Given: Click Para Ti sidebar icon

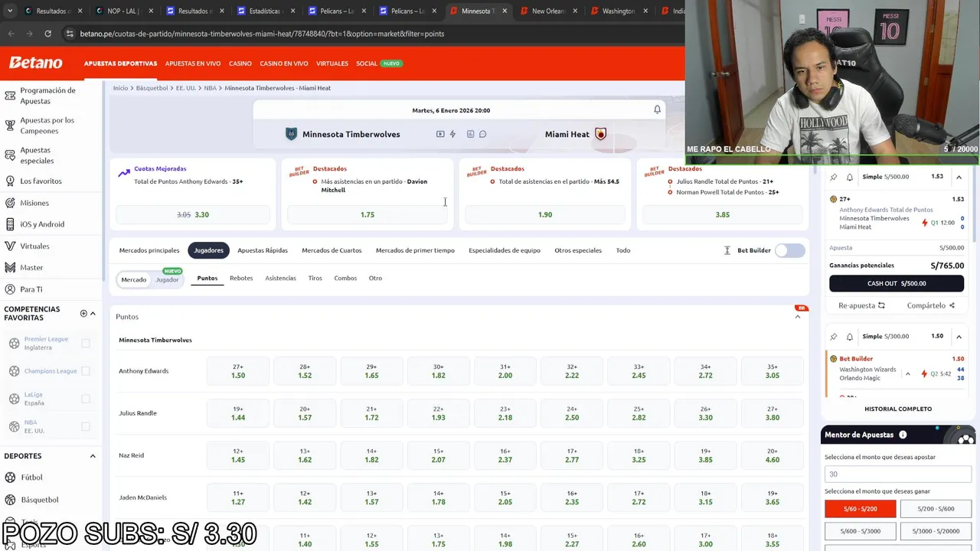Looking at the screenshot, I should [x=10, y=289].
